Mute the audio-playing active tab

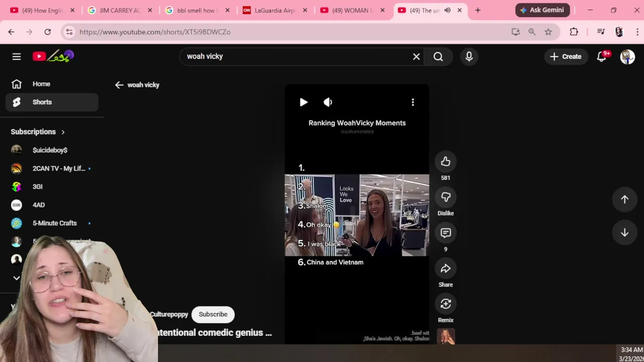pos(447,10)
